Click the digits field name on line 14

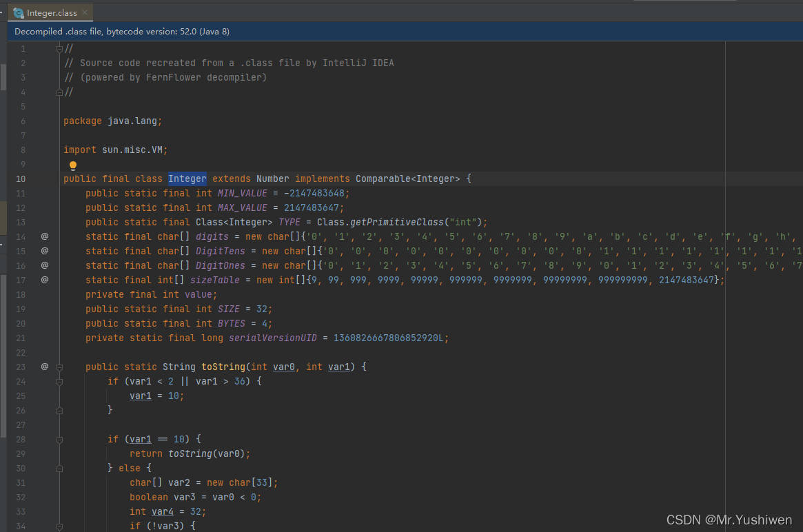point(212,236)
